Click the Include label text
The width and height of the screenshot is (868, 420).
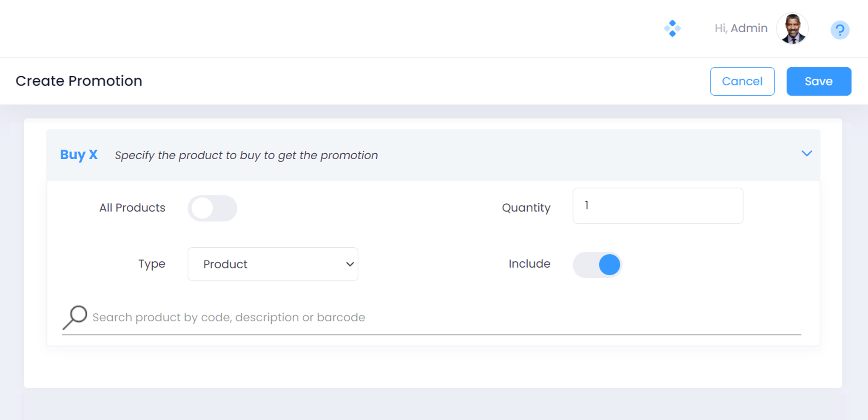pyautogui.click(x=529, y=264)
